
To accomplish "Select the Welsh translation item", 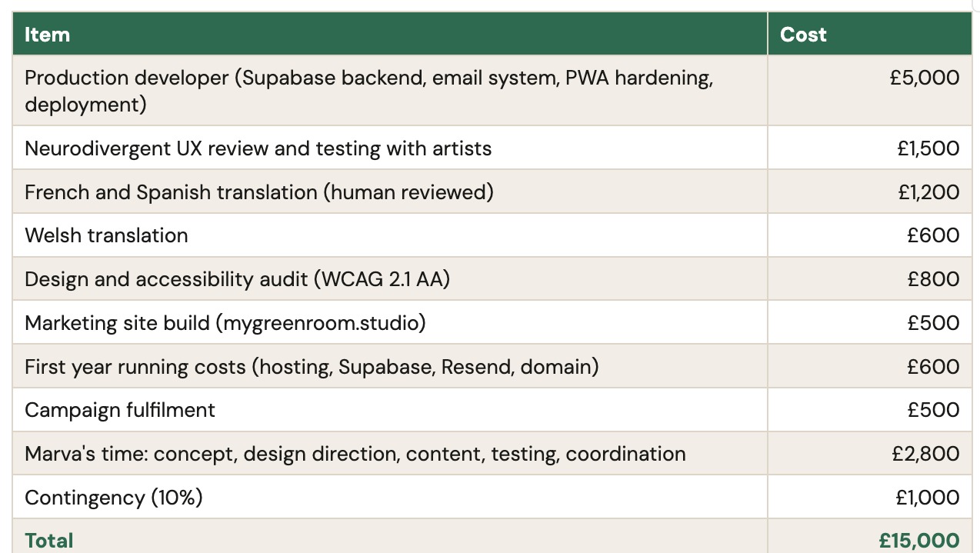I will click(x=106, y=235).
